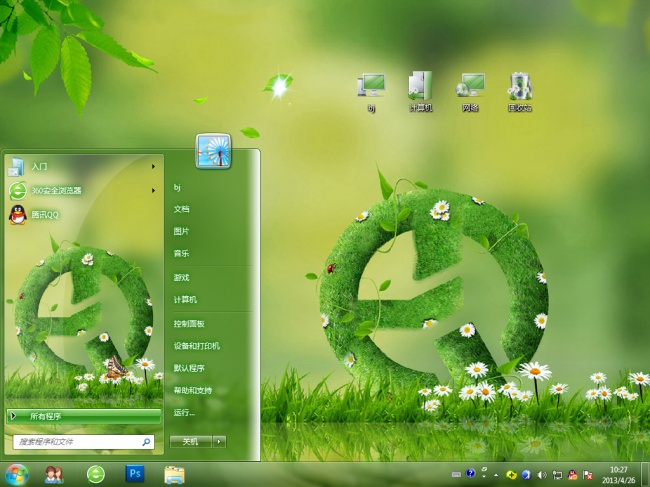Open the bj desktop icon
Image resolution: width=650 pixels, height=487 pixels.
click(372, 89)
